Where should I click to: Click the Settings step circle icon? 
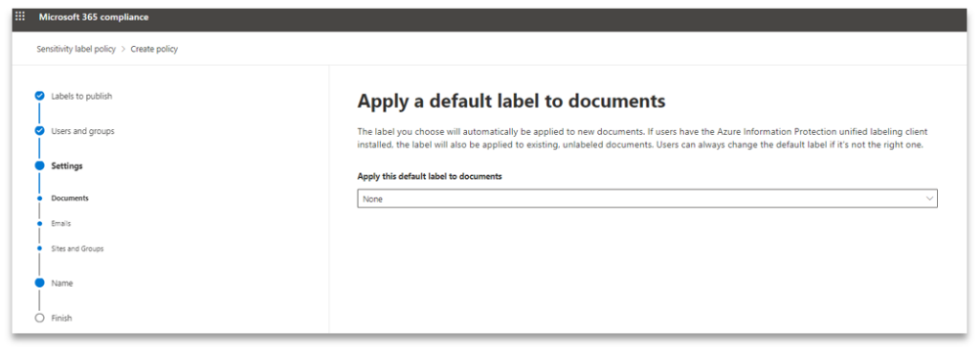(40, 165)
